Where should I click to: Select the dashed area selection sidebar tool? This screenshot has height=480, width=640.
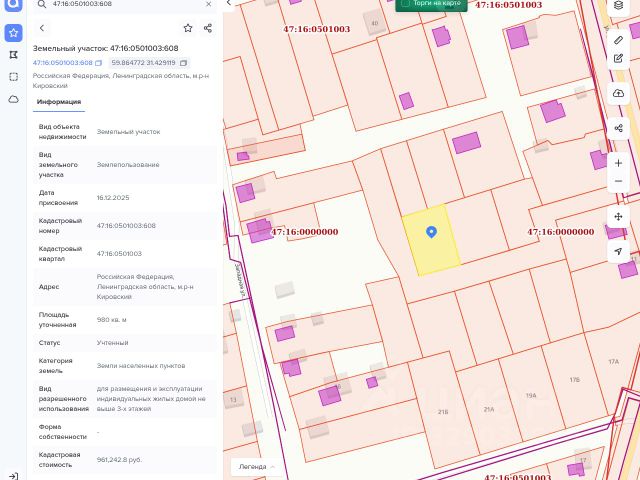pos(13,77)
